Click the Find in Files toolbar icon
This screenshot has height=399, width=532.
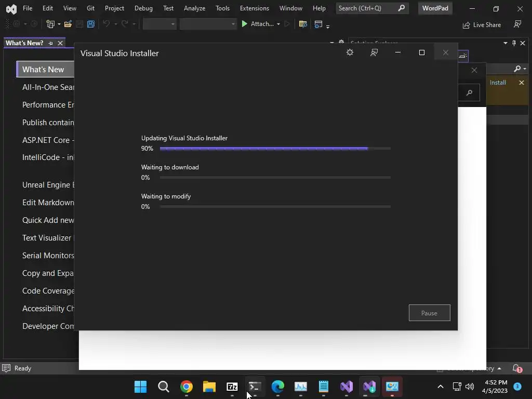(303, 24)
